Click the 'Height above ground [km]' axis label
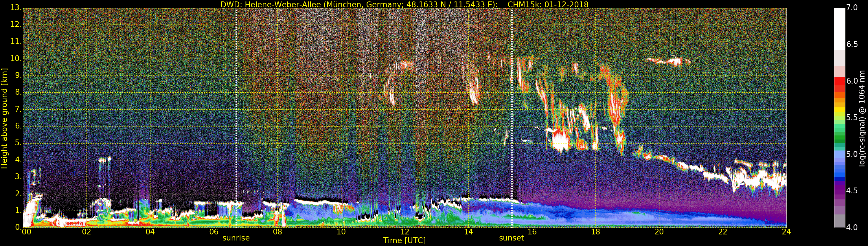The image size is (868, 246). coord(4,118)
